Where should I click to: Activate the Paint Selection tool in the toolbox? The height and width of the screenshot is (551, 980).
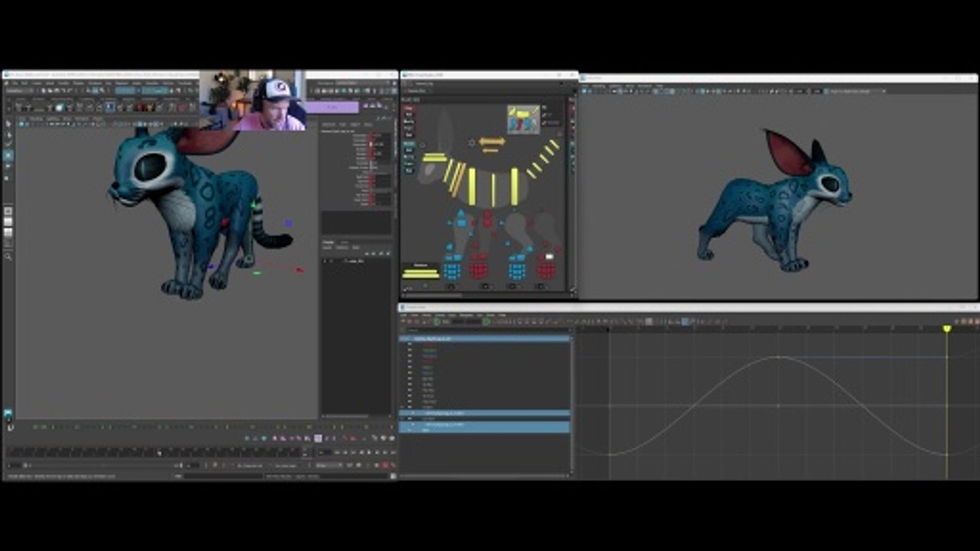point(8,143)
